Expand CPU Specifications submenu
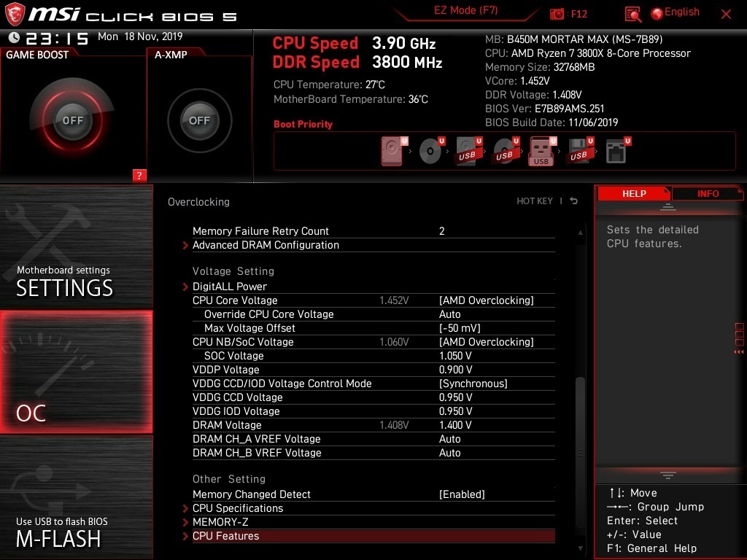 pyautogui.click(x=368, y=508)
